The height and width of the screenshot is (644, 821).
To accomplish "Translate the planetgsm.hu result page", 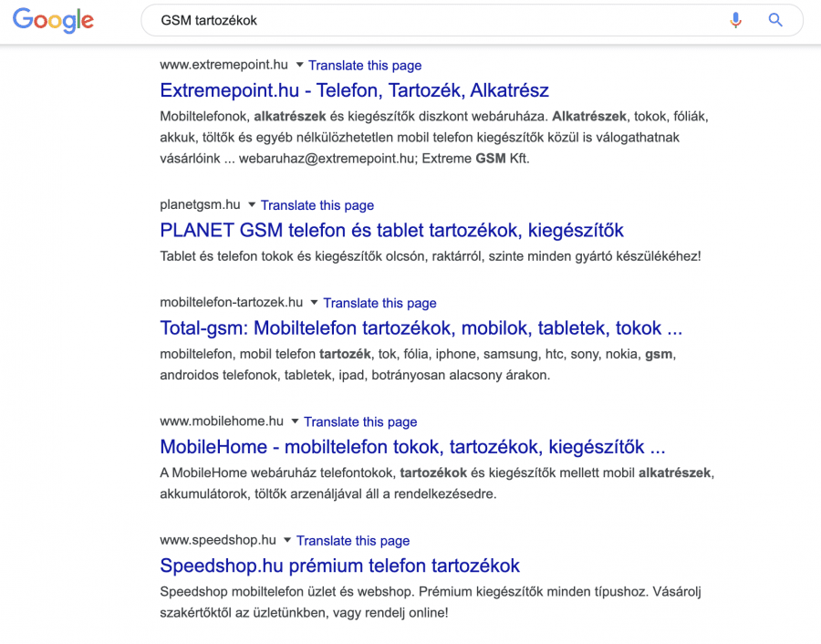I will [x=317, y=206].
